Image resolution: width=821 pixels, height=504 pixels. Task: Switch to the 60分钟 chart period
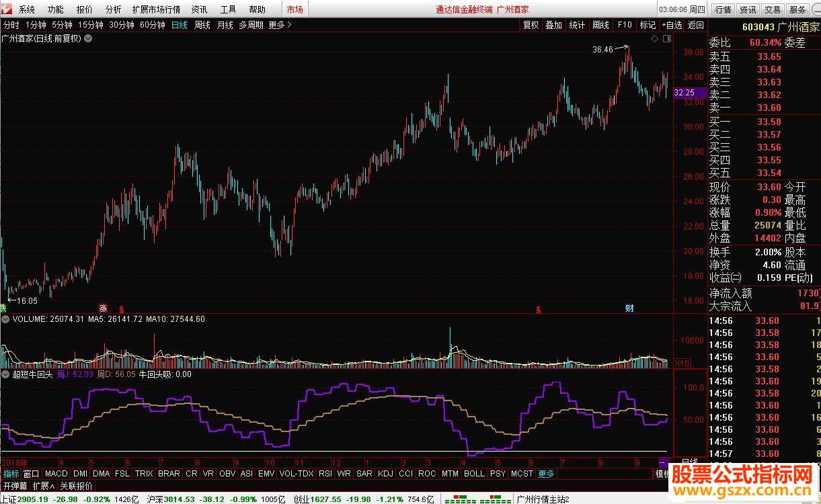click(153, 25)
